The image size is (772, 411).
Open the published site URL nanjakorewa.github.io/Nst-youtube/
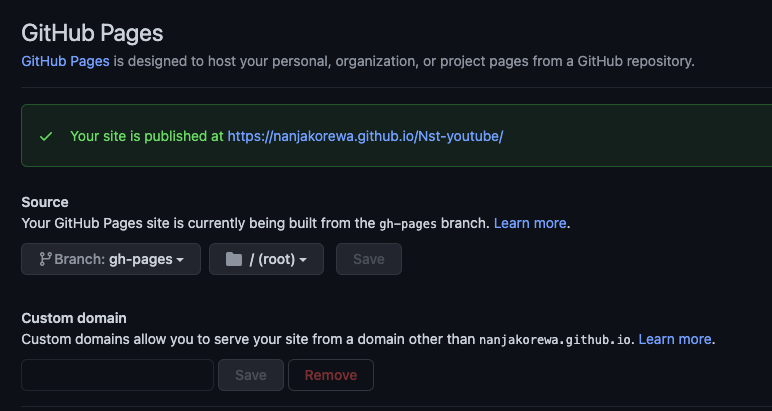[x=365, y=136]
